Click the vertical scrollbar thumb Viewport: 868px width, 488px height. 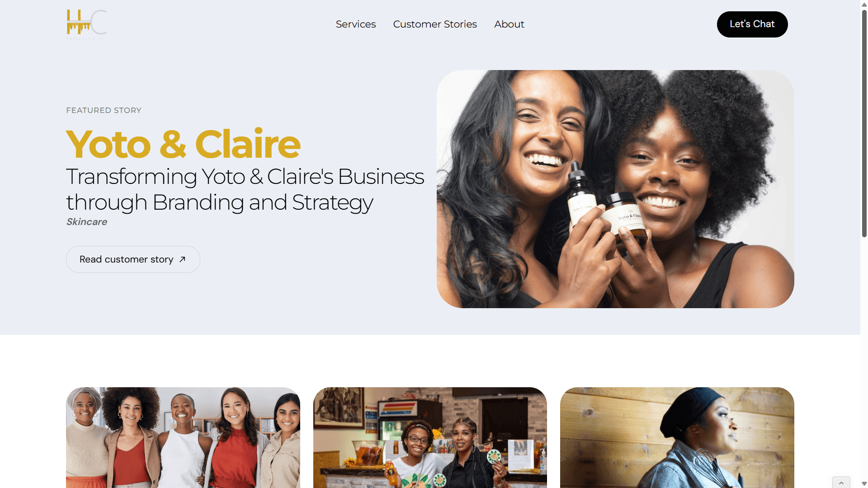(x=864, y=123)
